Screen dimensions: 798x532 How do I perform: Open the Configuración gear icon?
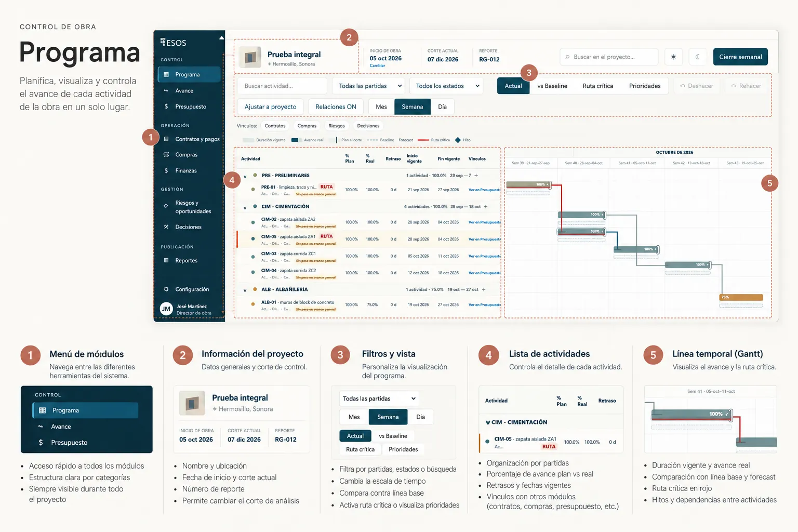click(x=166, y=289)
